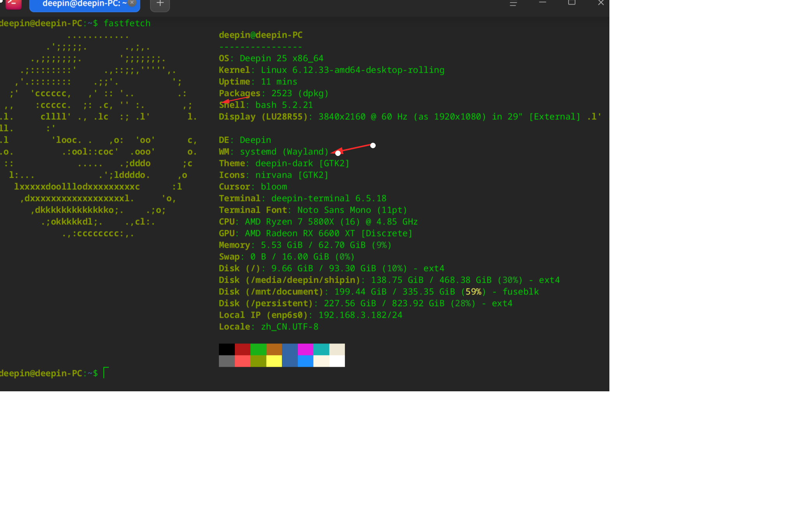812x522 pixels.
Task: Click the 'Disk (/persistent)' line
Action: click(x=366, y=303)
